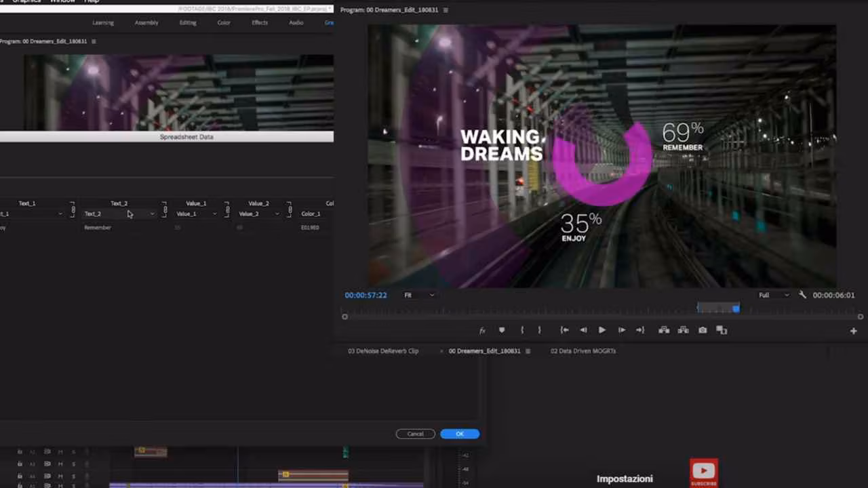Solo the topmost visible audio track
Screen dimensions: 868x488
[x=73, y=452]
